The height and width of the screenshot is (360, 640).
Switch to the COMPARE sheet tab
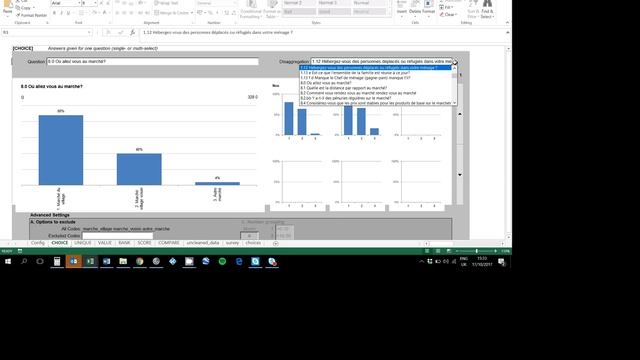169,243
